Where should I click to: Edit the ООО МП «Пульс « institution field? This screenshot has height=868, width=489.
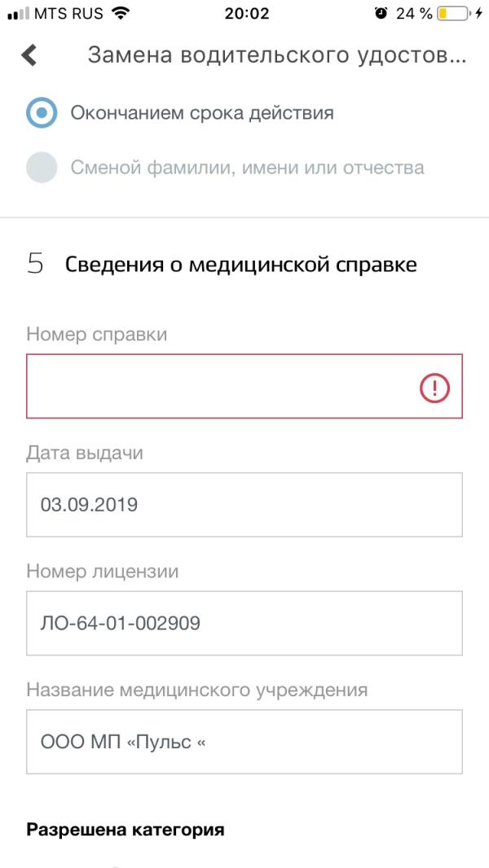pyautogui.click(x=244, y=741)
